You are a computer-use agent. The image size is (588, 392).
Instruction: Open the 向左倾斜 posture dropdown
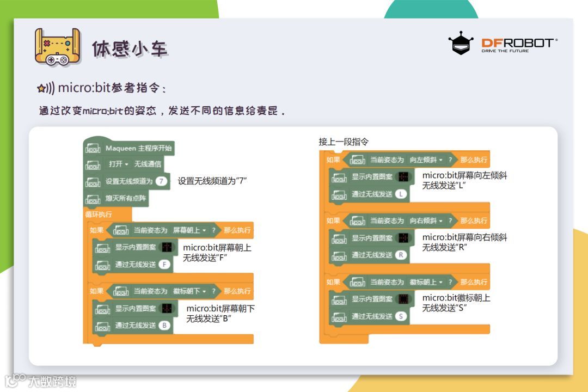tap(426, 160)
